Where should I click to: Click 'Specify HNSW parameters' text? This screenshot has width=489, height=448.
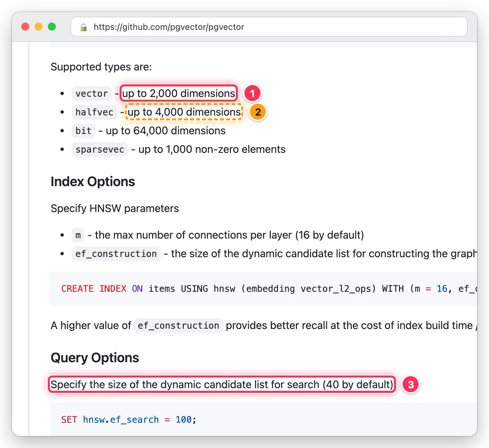(x=115, y=208)
